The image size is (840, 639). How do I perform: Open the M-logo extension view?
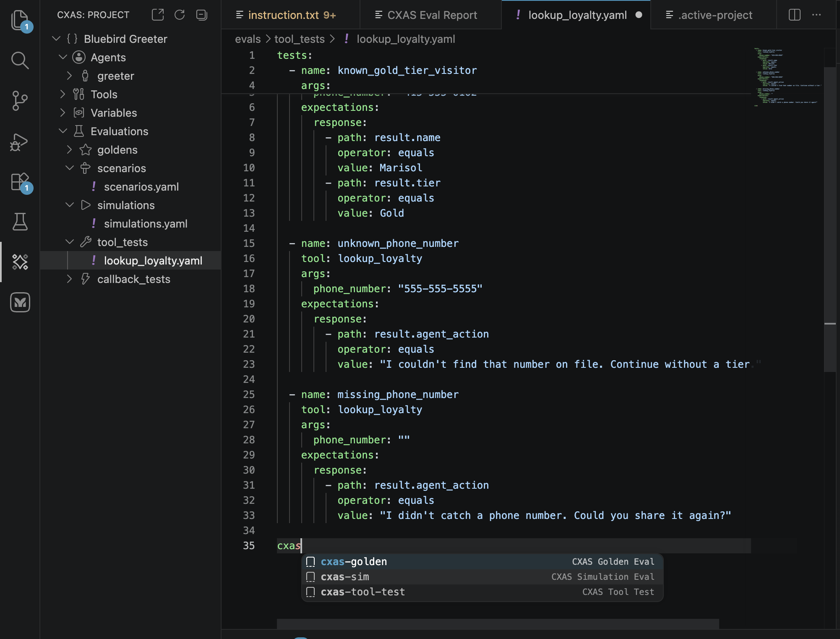(20, 302)
